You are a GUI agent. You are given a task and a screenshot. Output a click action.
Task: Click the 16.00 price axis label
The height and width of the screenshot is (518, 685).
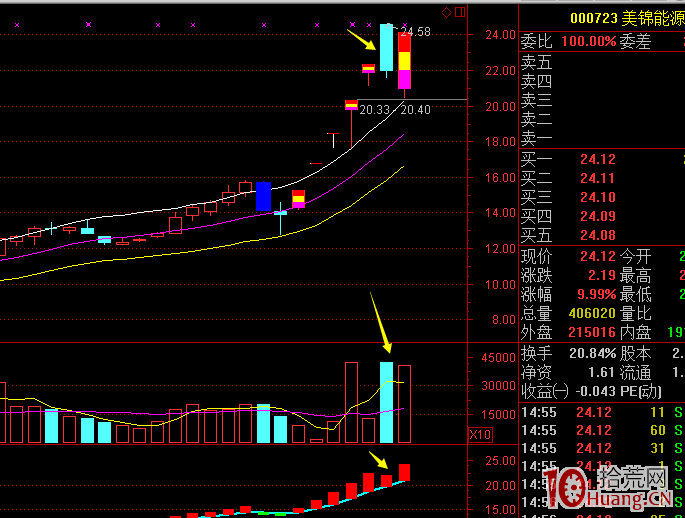coord(500,178)
